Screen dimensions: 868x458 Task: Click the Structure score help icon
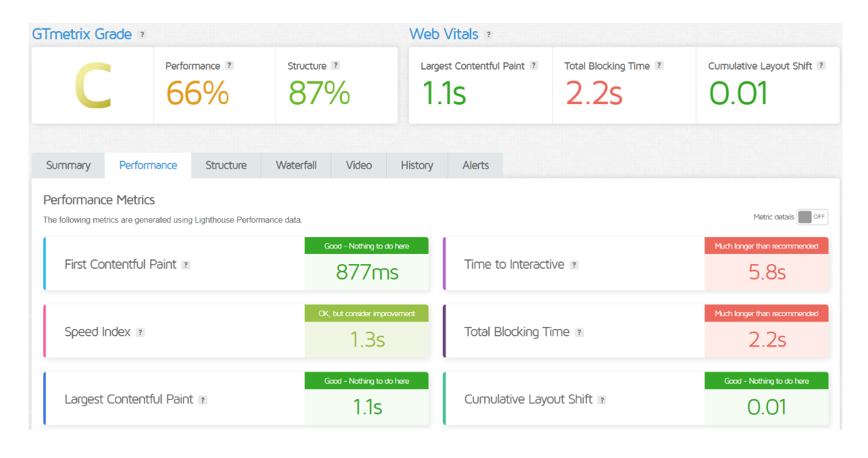(335, 66)
